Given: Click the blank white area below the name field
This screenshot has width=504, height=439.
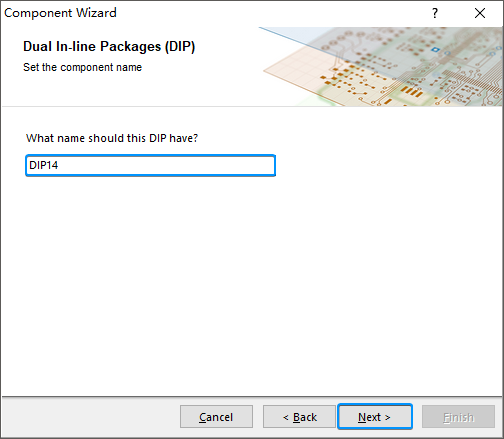Looking at the screenshot, I should tap(252, 283).
